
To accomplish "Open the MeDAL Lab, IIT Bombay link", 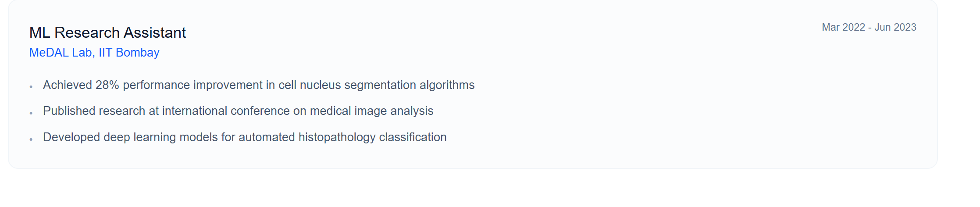I will (94, 53).
